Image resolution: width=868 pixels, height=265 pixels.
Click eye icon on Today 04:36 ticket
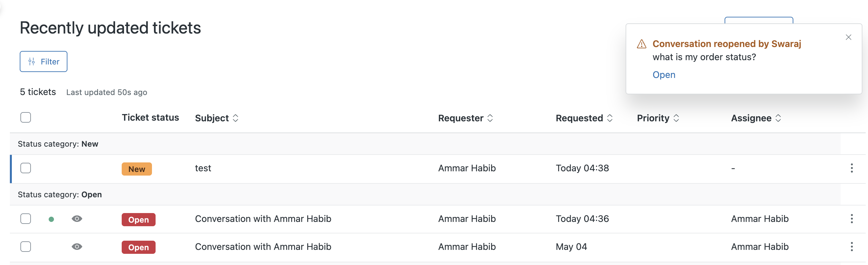click(77, 219)
